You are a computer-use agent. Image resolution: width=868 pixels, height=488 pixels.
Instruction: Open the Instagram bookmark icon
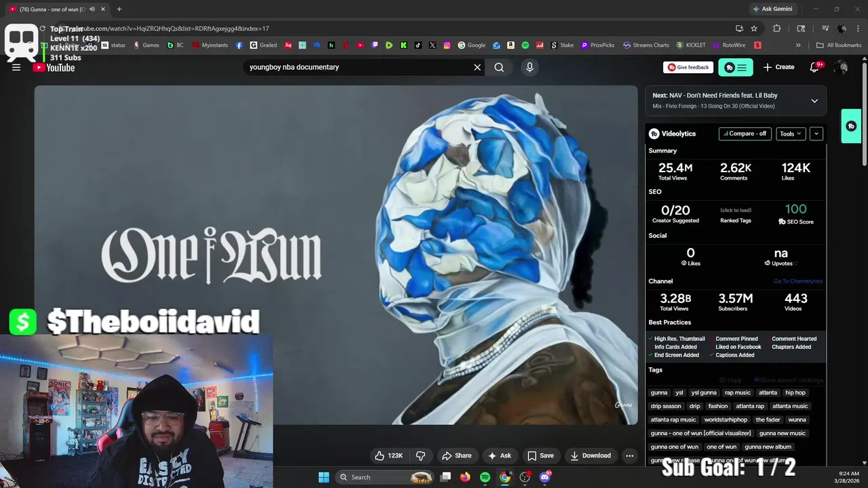click(x=447, y=45)
